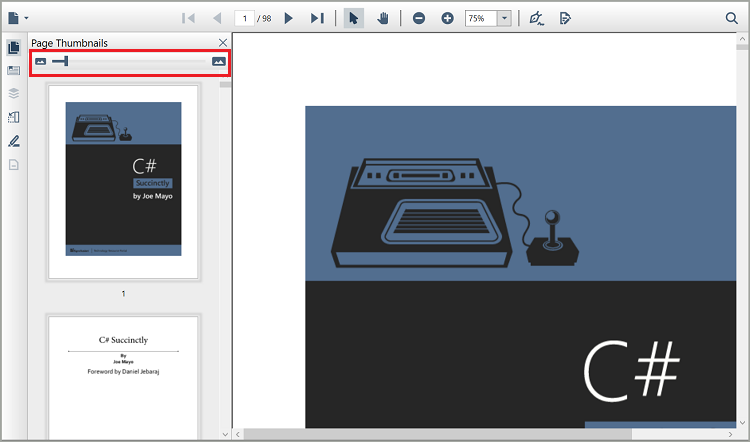Open the search text tool
Image resolution: width=750 pixels, height=442 pixels.
[732, 18]
